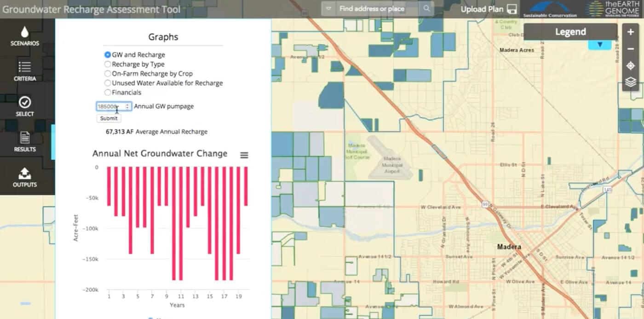The image size is (644, 319).
Task: Click the Outputs label in sidebar
Action: (25, 185)
